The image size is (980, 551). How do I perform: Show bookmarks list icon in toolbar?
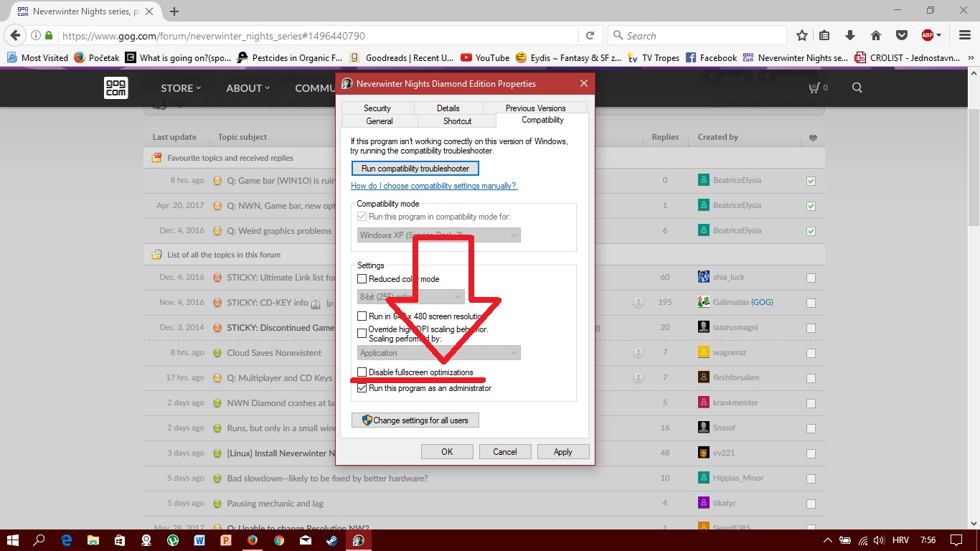coord(825,35)
